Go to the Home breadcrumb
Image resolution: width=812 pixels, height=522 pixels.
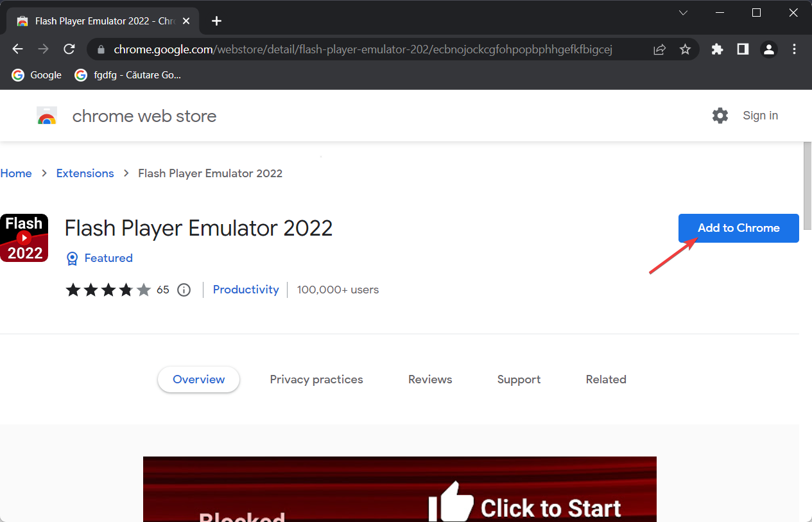(16, 173)
